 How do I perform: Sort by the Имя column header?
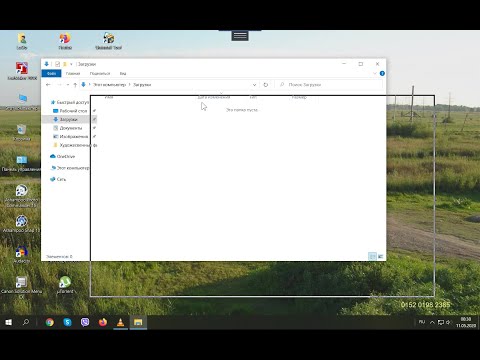[x=109, y=97]
